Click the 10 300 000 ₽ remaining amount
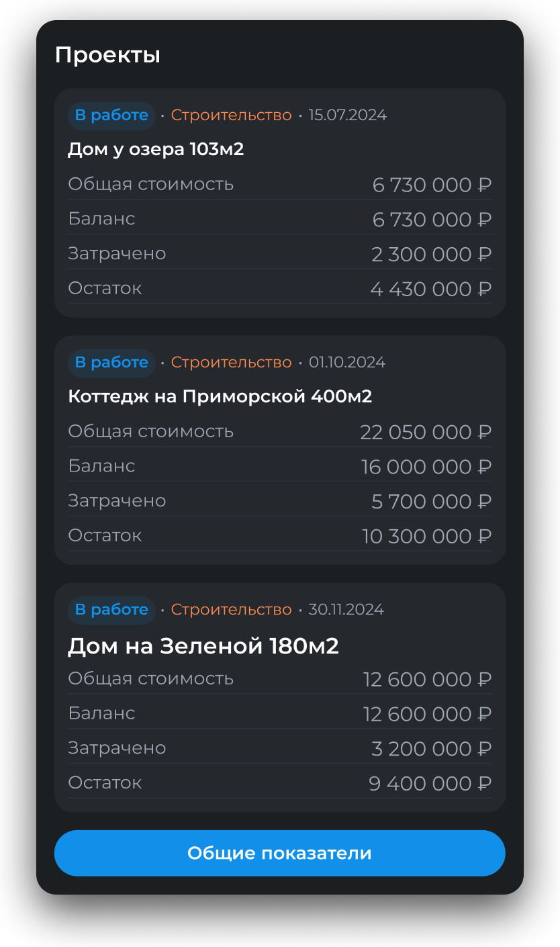560x947 pixels. pyautogui.click(x=426, y=537)
